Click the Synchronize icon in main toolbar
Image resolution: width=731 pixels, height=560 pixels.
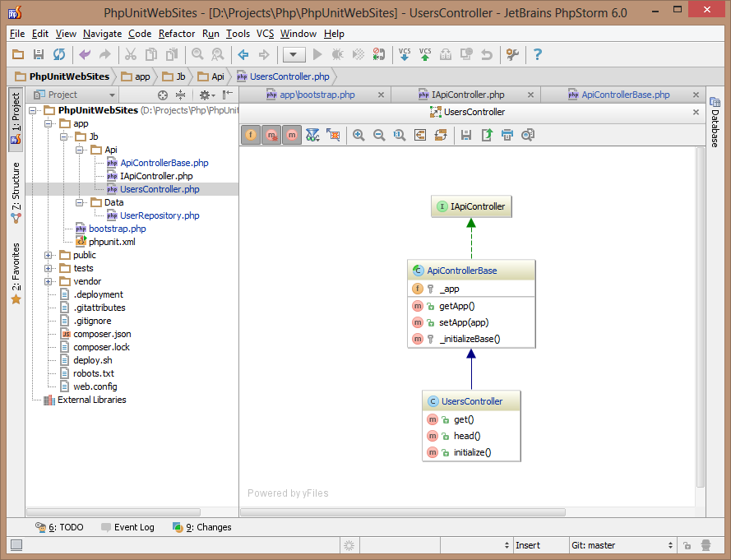click(59, 54)
